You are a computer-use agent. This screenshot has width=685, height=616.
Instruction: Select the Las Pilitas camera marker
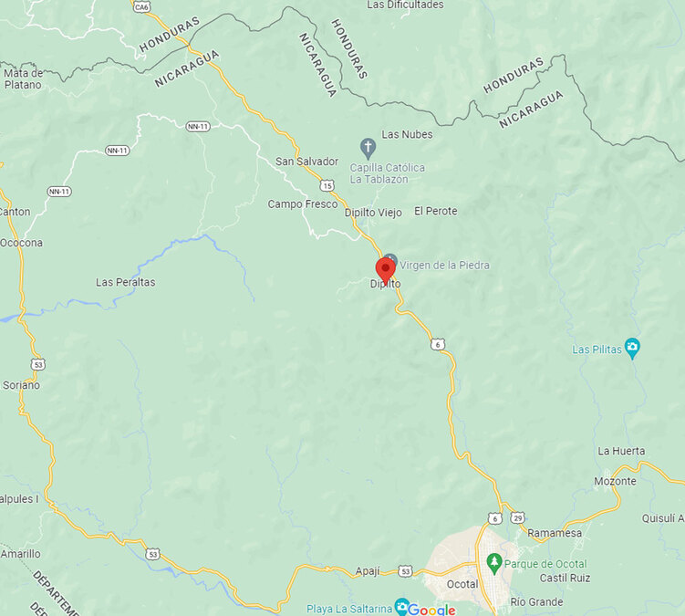(x=632, y=349)
